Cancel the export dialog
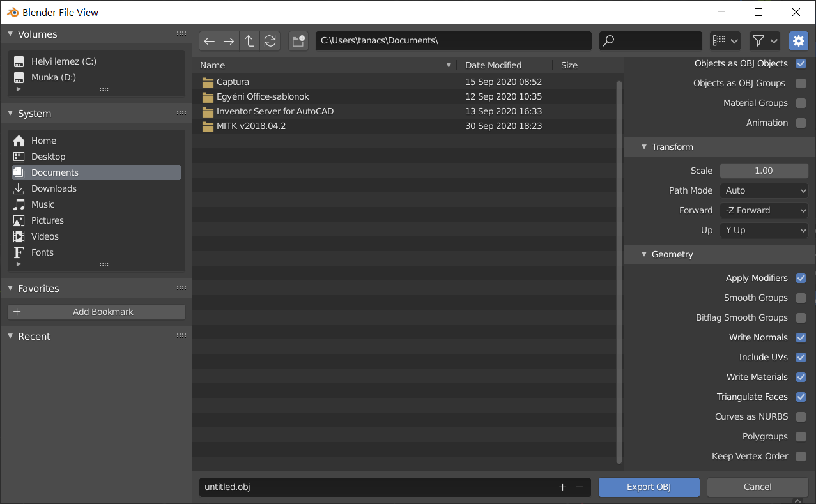 [758, 487]
